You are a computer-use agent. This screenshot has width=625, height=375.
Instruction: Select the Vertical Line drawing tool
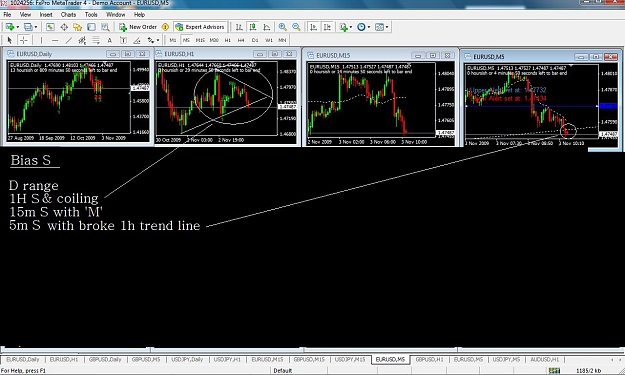coord(41,40)
